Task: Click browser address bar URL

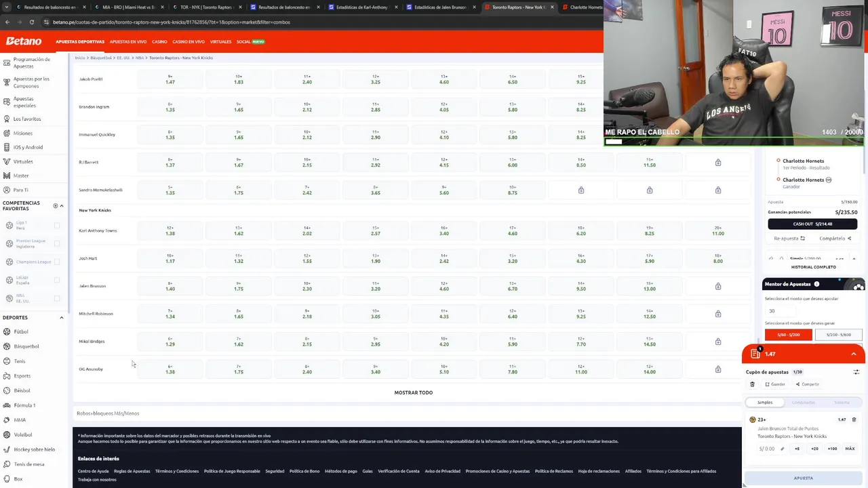Action: point(171,22)
